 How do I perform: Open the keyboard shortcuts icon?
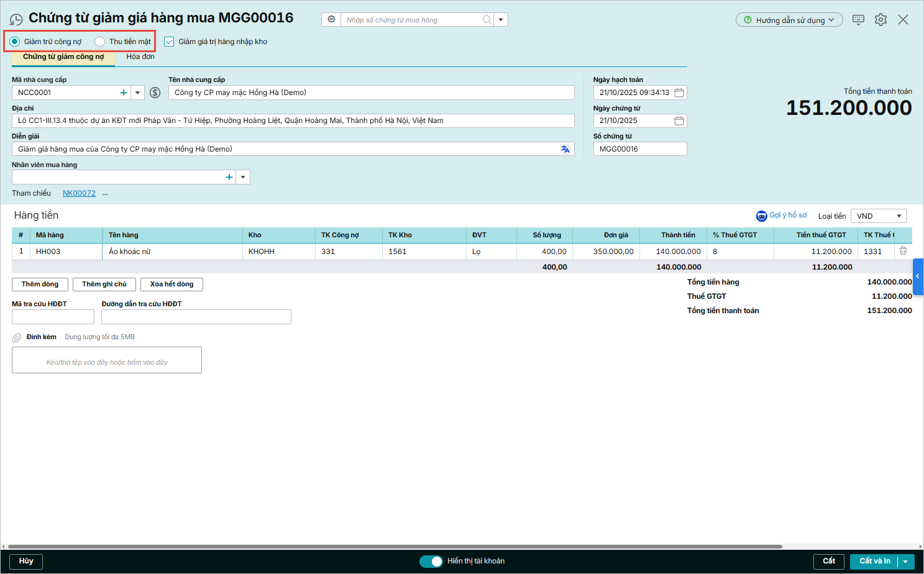pyautogui.click(x=858, y=20)
